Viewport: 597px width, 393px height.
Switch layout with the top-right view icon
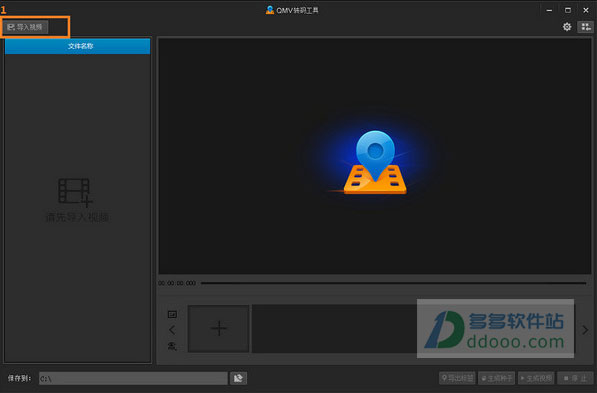click(x=586, y=27)
